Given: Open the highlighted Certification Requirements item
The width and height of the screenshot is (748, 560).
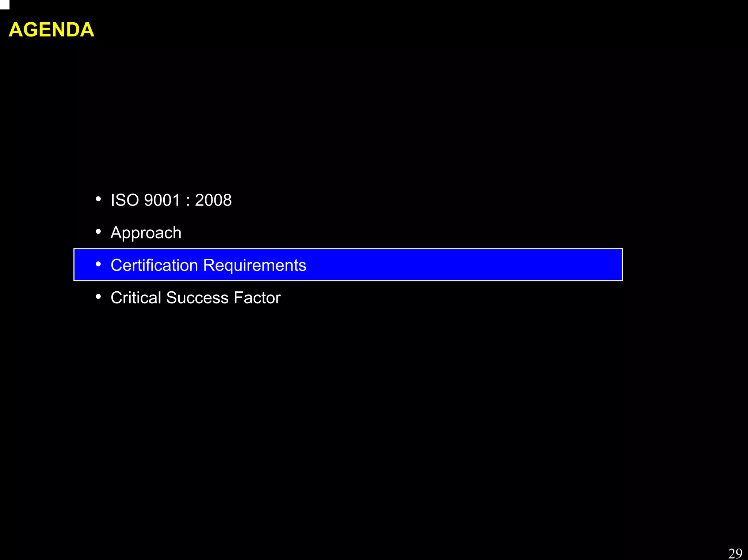Looking at the screenshot, I should point(208,265).
